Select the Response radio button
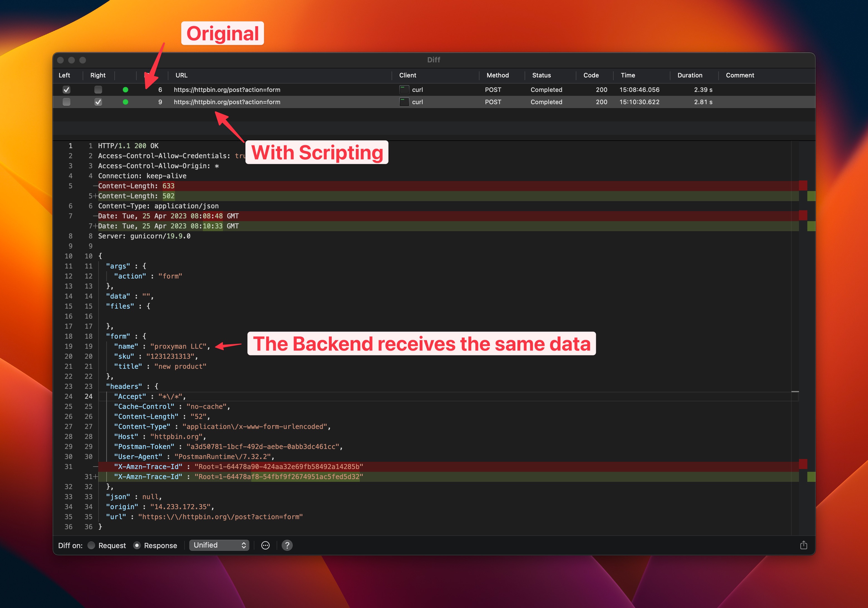The width and height of the screenshot is (868, 608). pyautogui.click(x=137, y=545)
